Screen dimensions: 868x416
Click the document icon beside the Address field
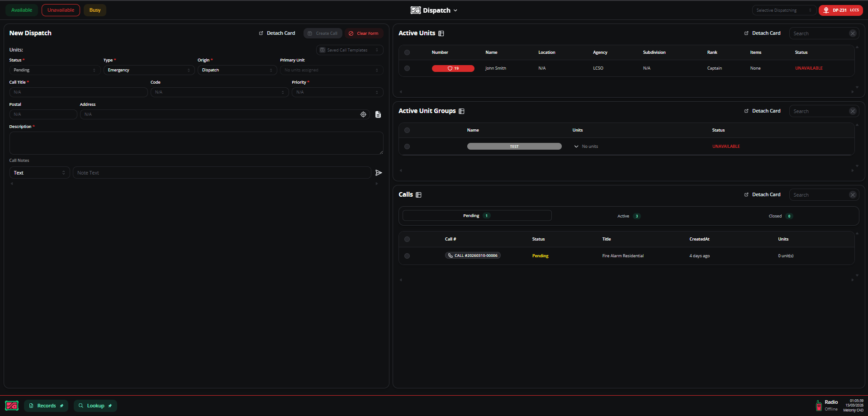(x=378, y=114)
